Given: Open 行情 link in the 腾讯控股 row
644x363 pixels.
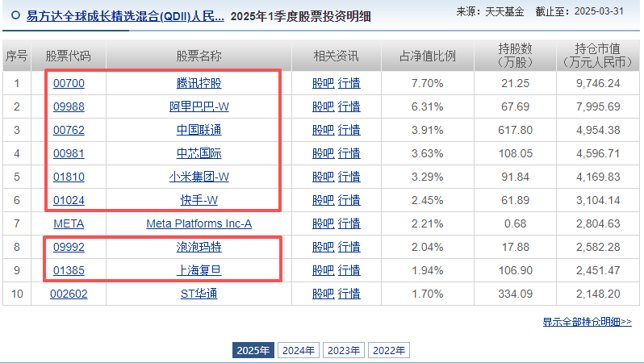Looking at the screenshot, I should coord(349,83).
